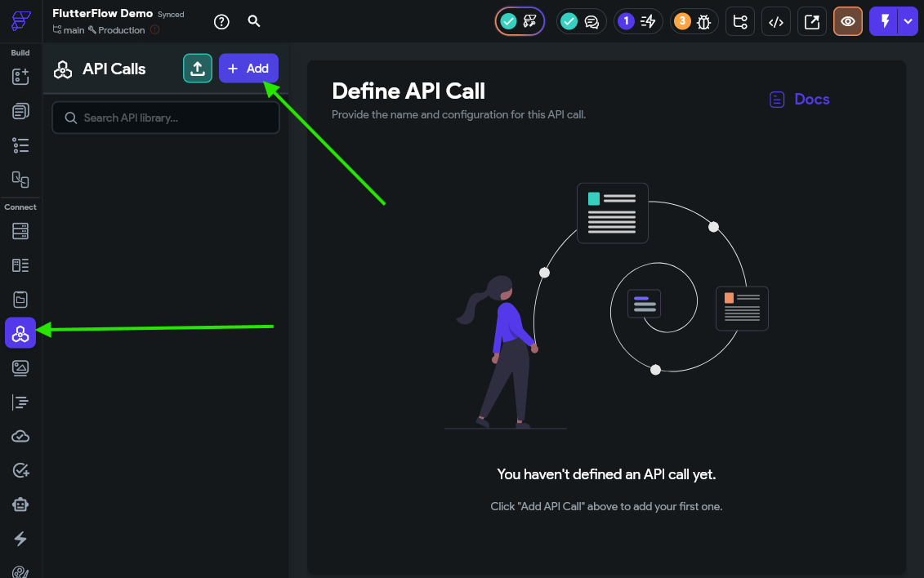Open the project status check button
The width and height of the screenshot is (924, 578).
coord(520,22)
